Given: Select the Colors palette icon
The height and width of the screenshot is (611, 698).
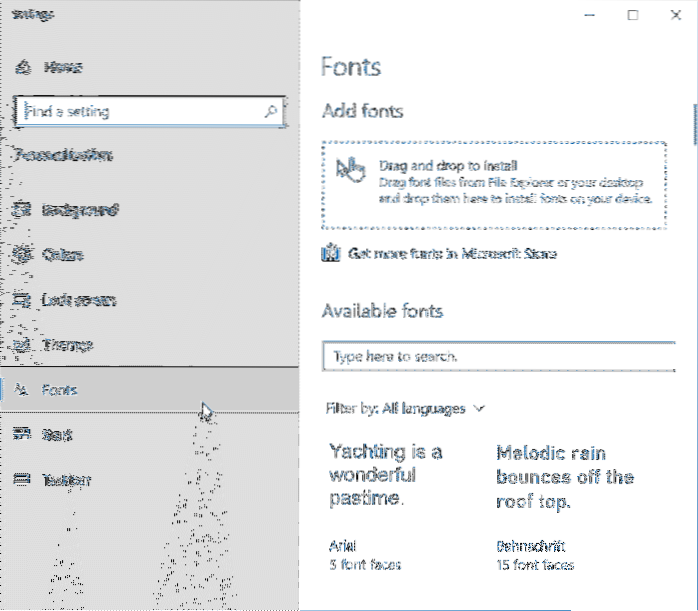Looking at the screenshot, I should tap(22, 255).
